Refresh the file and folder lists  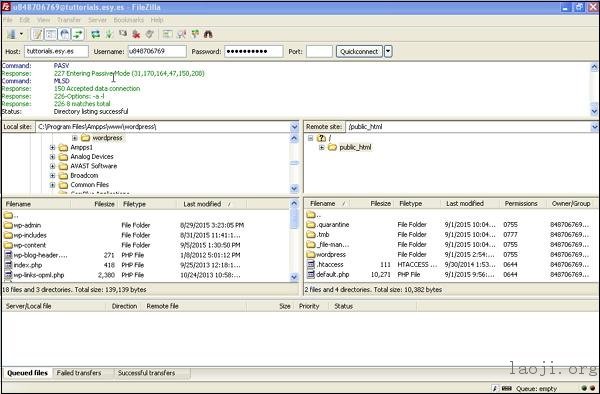click(x=95, y=34)
